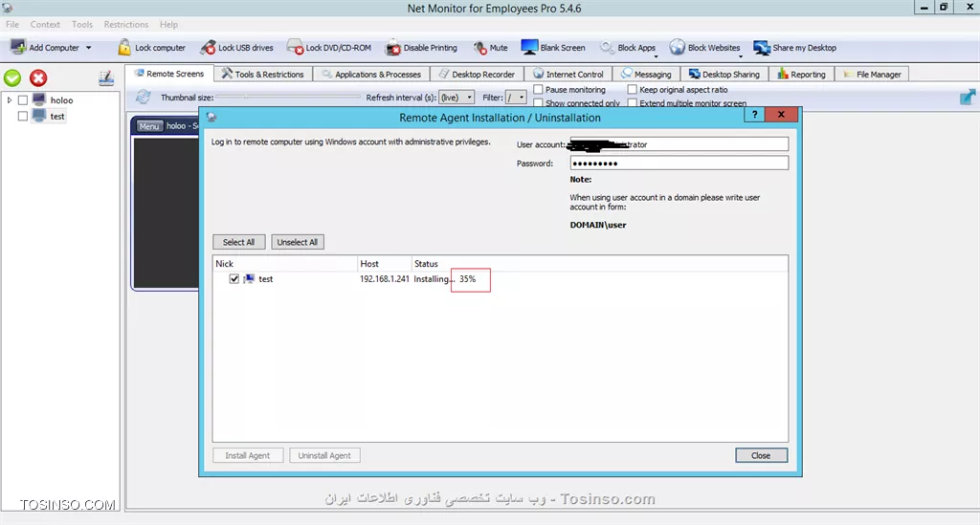This screenshot has width=980, height=525.
Task: Click the holoo computer icon in the tree
Action: [38, 99]
